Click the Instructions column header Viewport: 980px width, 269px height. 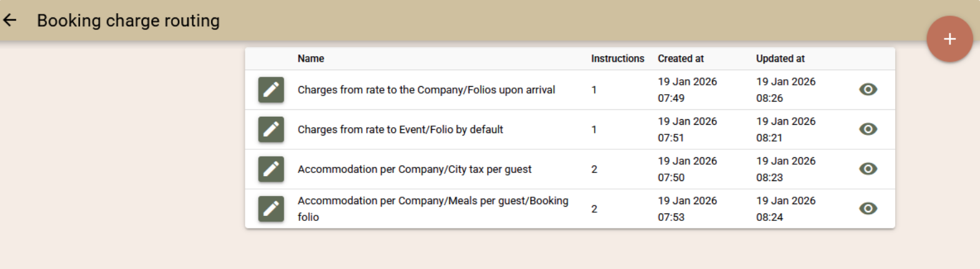(617, 59)
